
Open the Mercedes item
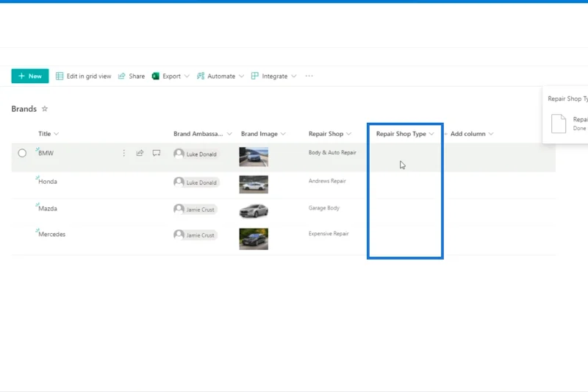[51, 234]
